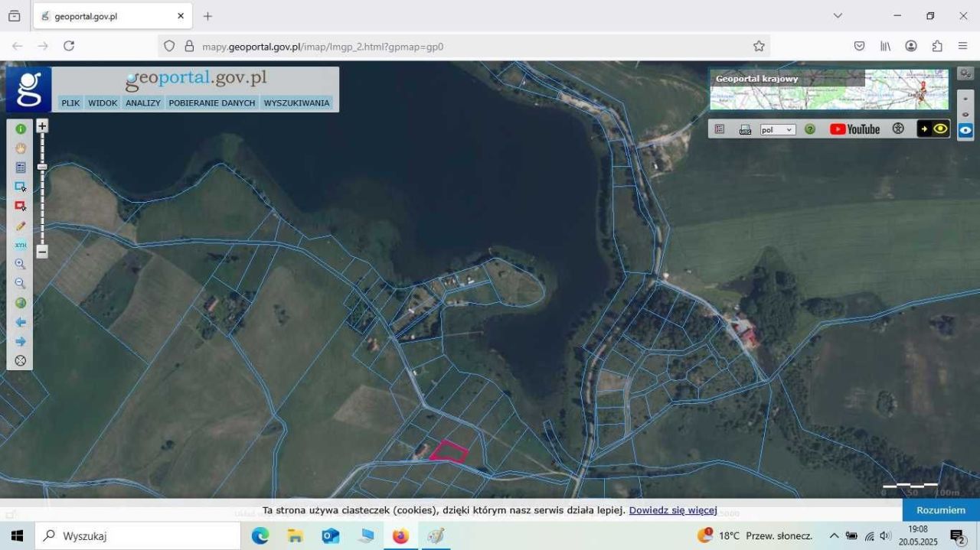Expand the POBIERANIE DANYCH menu
This screenshot has height=550, width=980.
[x=212, y=103]
